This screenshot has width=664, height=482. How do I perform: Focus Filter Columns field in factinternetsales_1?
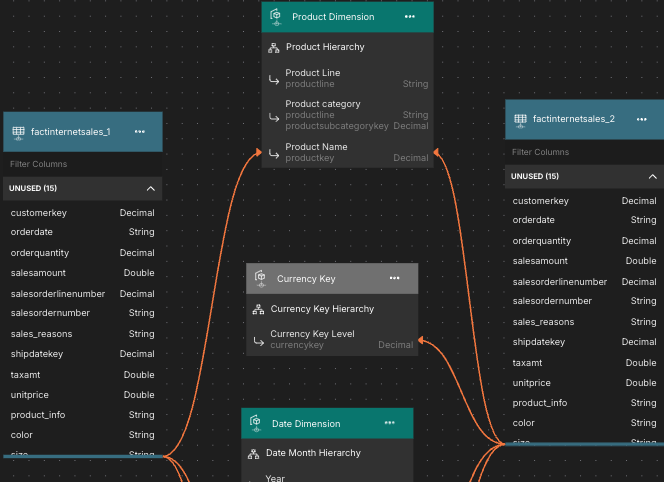click(83, 164)
